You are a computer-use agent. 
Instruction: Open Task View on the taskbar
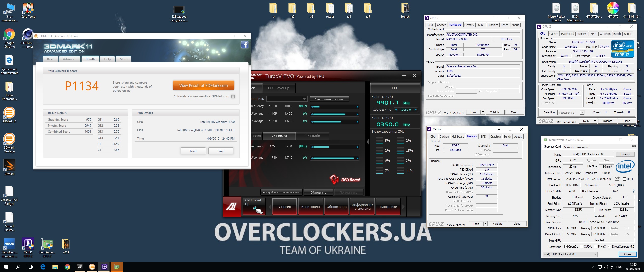point(30,267)
